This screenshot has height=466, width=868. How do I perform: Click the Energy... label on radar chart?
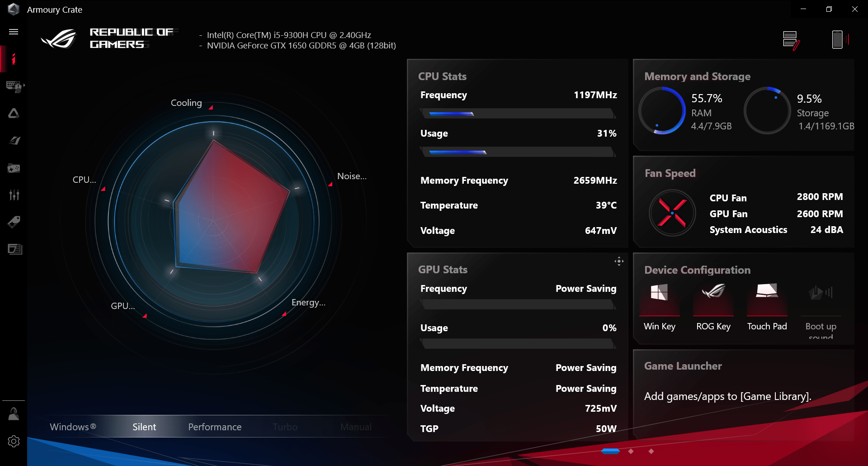tap(308, 302)
